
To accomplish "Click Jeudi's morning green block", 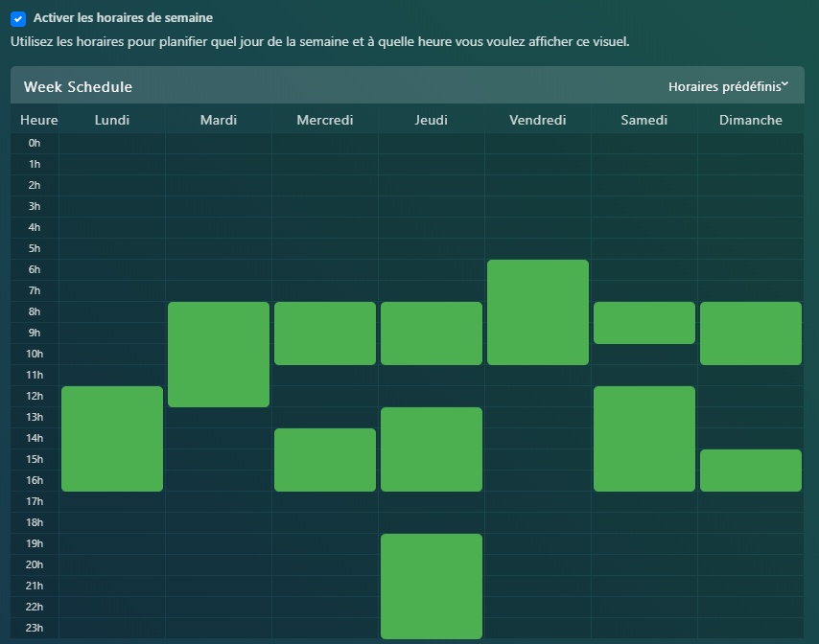I will click(432, 333).
